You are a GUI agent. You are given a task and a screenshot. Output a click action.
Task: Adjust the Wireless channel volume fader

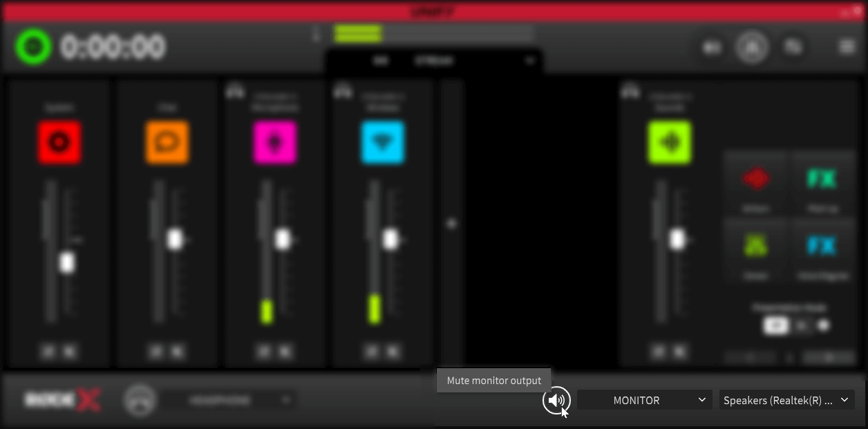(x=391, y=240)
